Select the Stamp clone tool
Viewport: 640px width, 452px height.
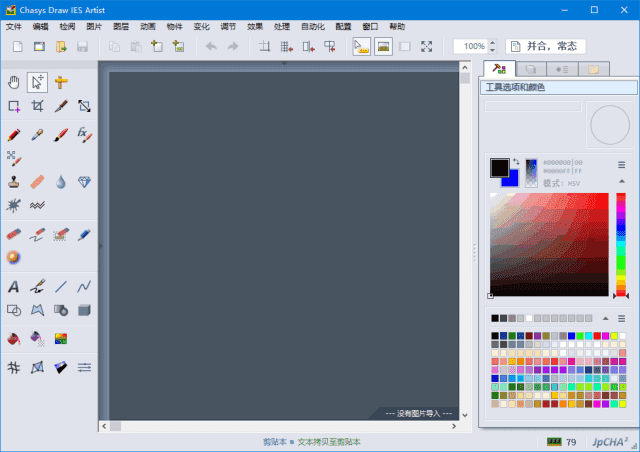(14, 182)
